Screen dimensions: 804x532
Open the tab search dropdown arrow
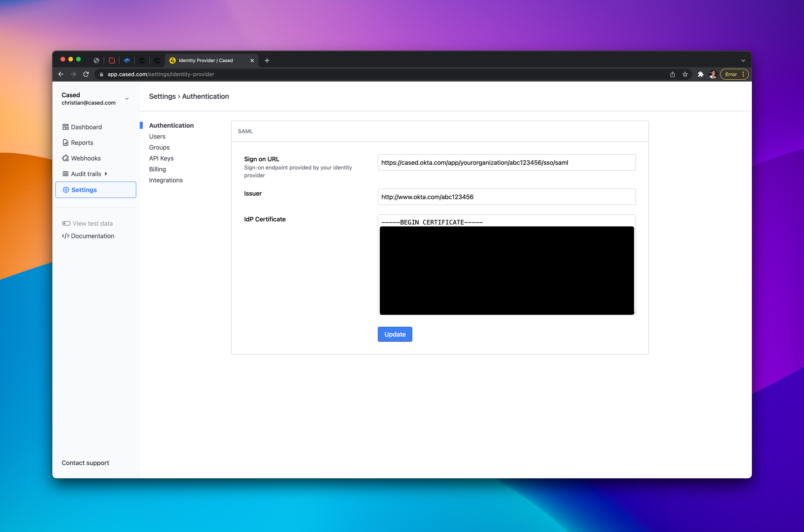(743, 60)
